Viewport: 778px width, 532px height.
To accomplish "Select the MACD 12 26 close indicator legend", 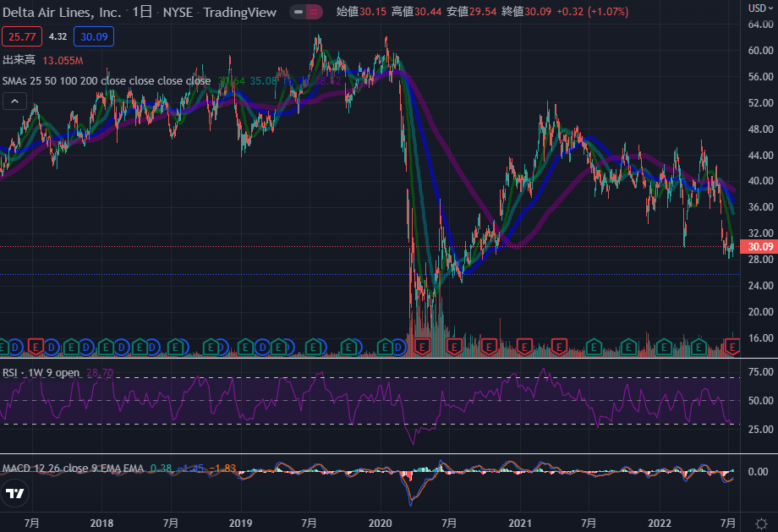I will [73, 468].
